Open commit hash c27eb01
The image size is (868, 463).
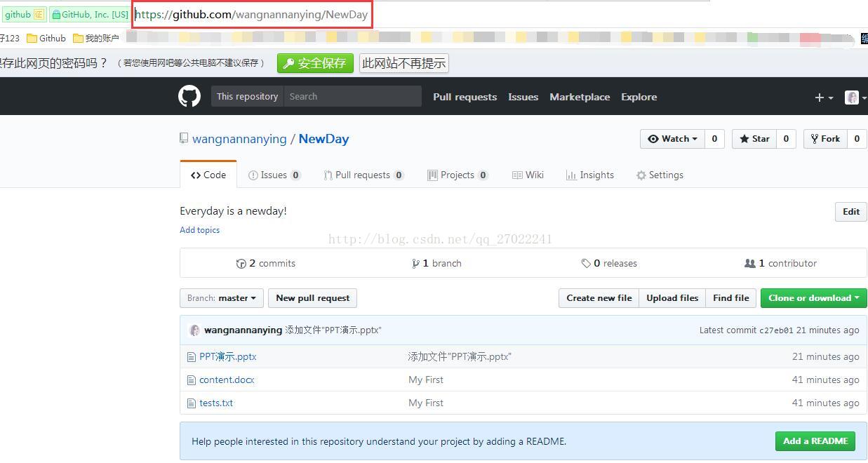click(776, 330)
